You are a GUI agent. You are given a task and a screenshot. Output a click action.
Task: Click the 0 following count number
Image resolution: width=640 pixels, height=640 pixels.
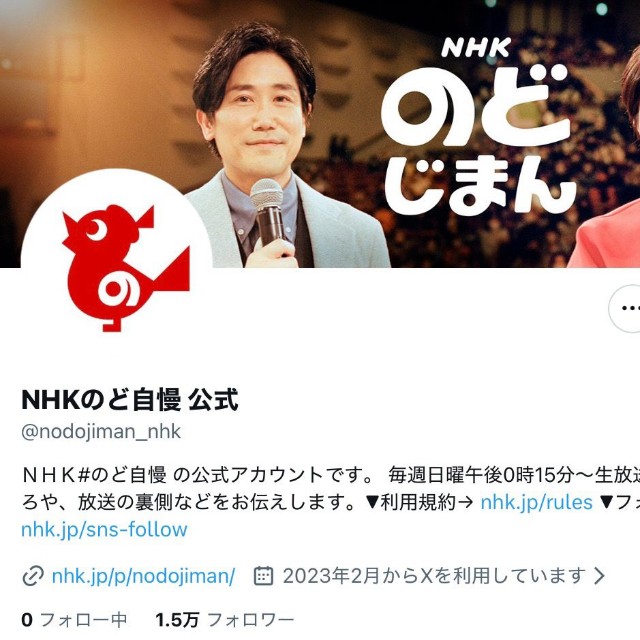pos(27,620)
